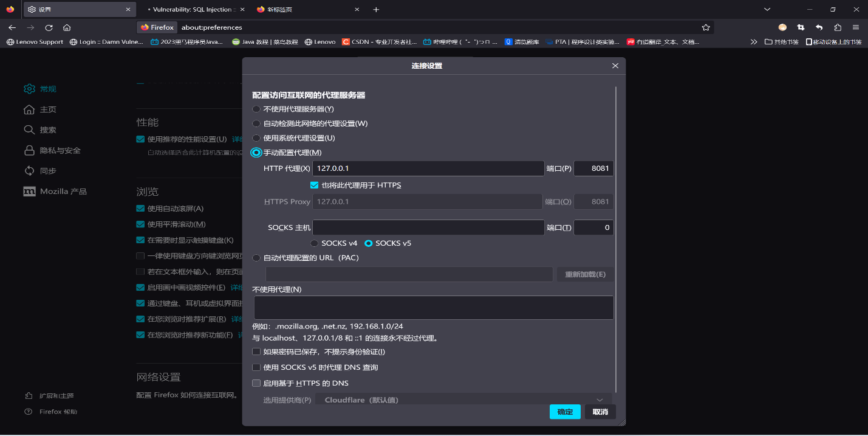Close the Vulnerability: SQL Injection tab
This screenshot has width=868, height=436.
[x=242, y=9]
